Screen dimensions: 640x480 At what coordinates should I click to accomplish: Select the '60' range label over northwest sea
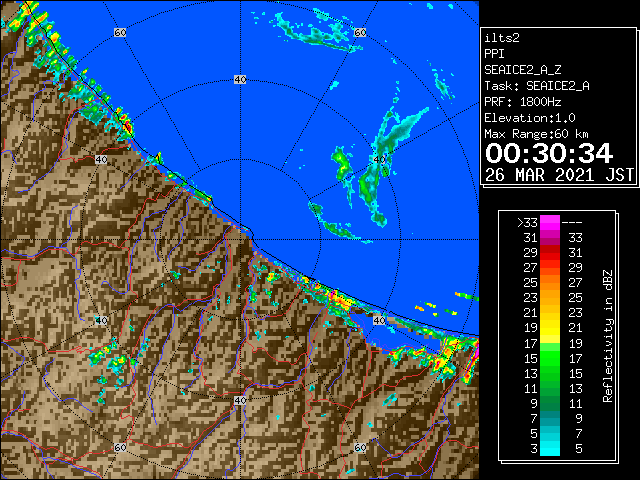point(120,32)
